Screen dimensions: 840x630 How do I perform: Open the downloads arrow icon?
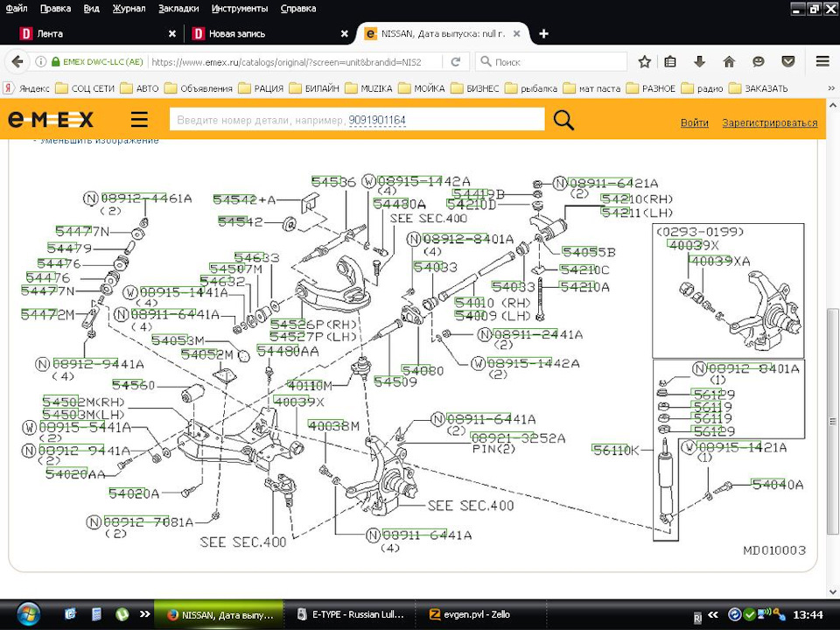click(699, 61)
